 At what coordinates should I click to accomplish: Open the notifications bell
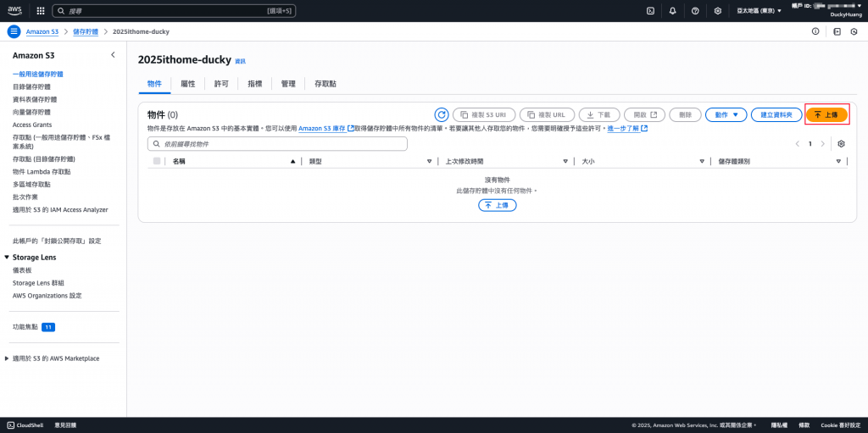pyautogui.click(x=672, y=10)
